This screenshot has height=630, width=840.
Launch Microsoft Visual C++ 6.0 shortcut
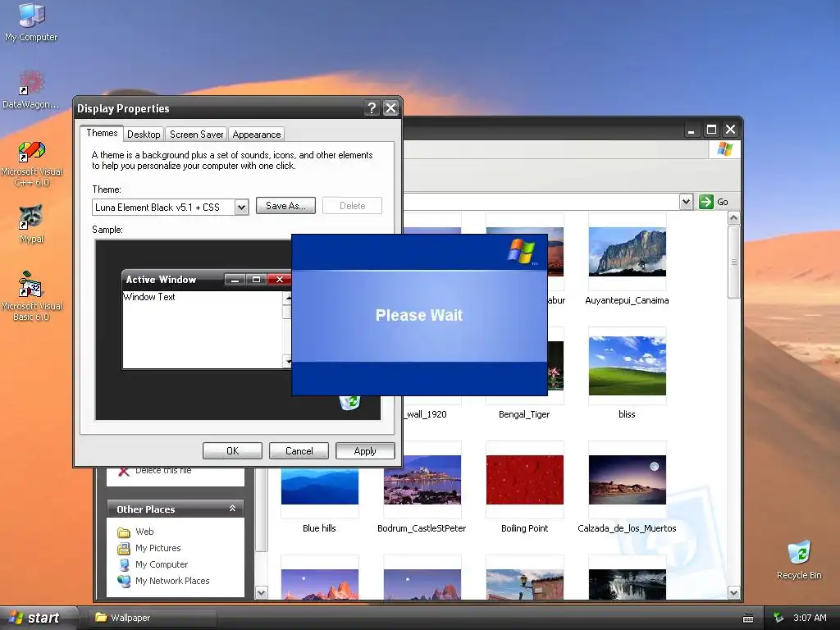point(31,163)
